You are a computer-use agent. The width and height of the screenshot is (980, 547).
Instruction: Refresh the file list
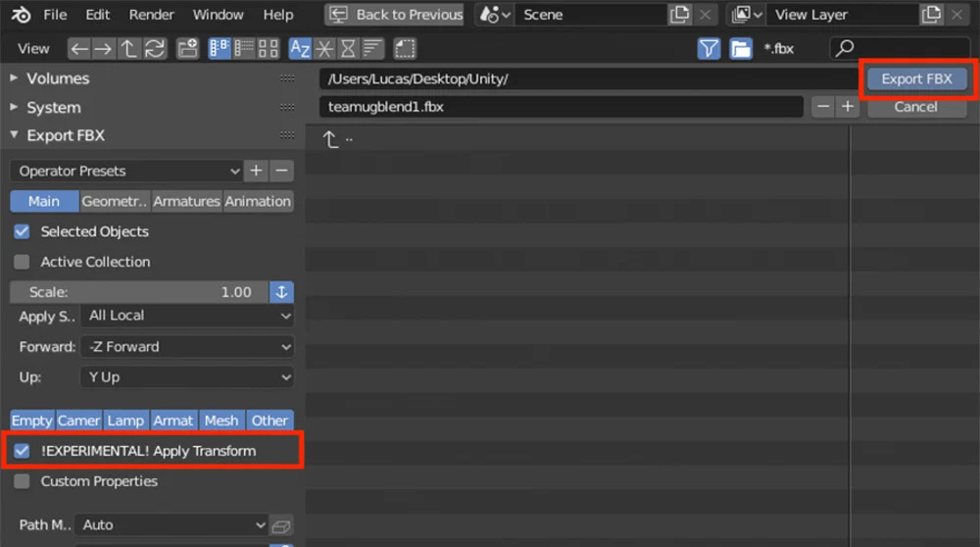155,49
